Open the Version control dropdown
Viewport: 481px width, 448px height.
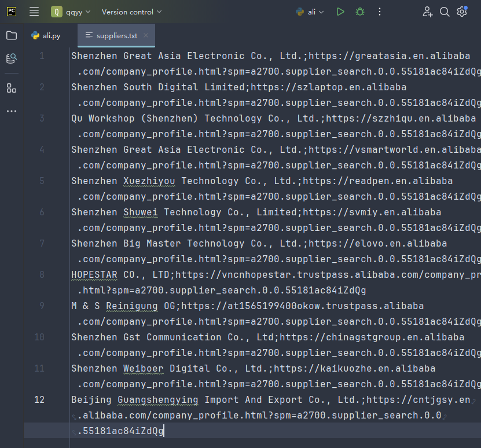tap(131, 12)
